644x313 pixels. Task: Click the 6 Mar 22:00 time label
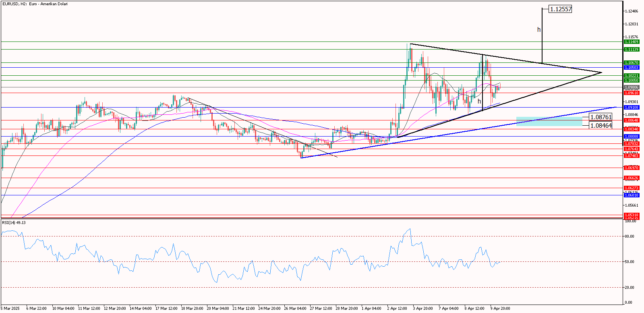[36, 309]
